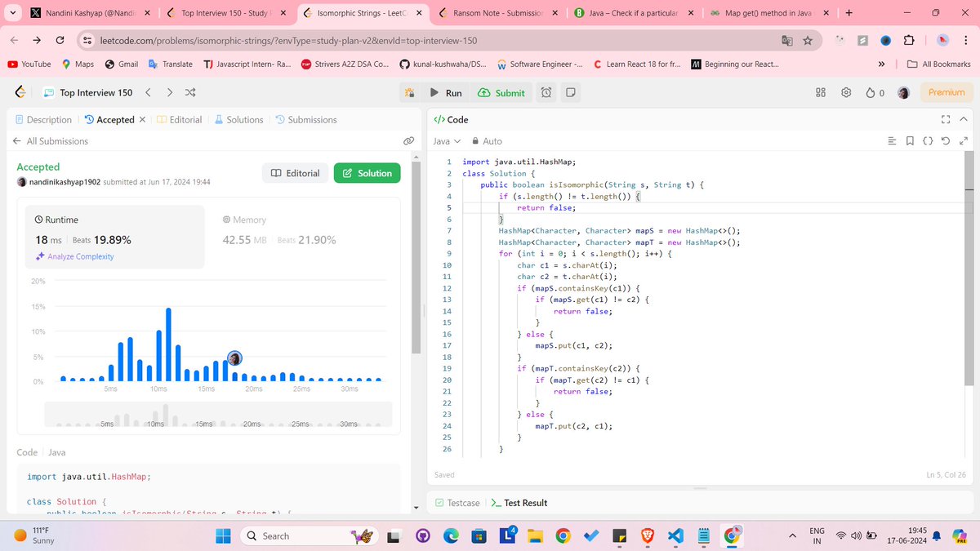Collapse the Code panel chevron
This screenshot has height=551, width=980.
click(x=964, y=119)
